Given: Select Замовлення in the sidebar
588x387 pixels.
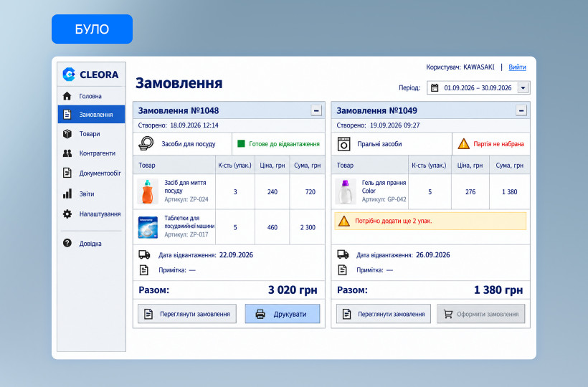Looking at the screenshot, I should (x=91, y=114).
